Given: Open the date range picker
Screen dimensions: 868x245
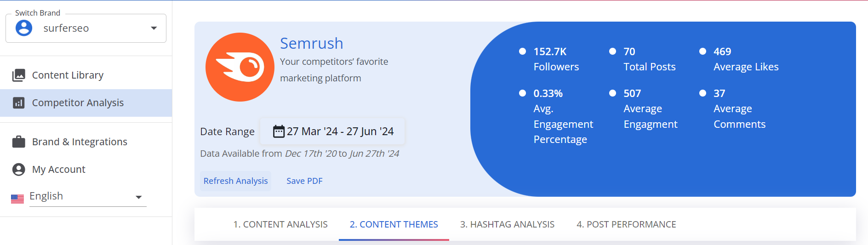Looking at the screenshot, I should click(x=333, y=131).
